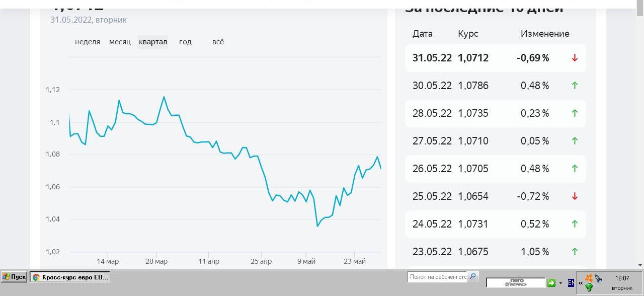The width and height of the screenshot is (644, 296).
Task: Expand hidden tray icons with double chevron
Action: click(580, 283)
